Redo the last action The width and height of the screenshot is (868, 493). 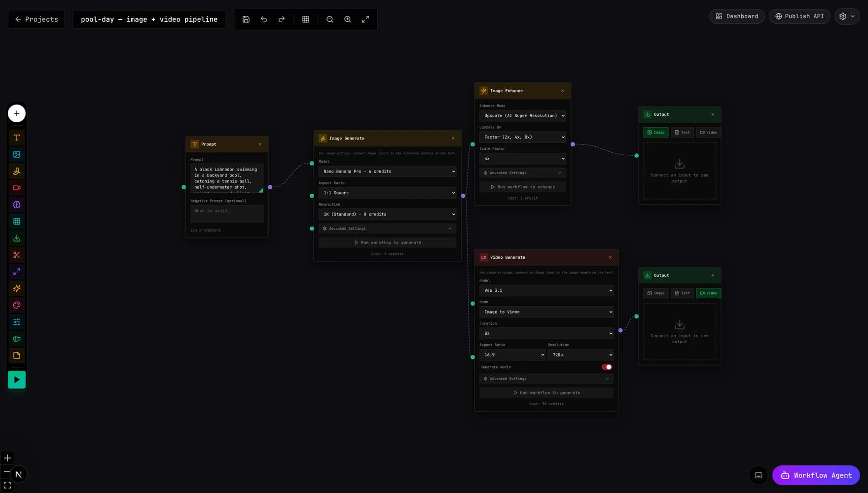click(x=282, y=19)
